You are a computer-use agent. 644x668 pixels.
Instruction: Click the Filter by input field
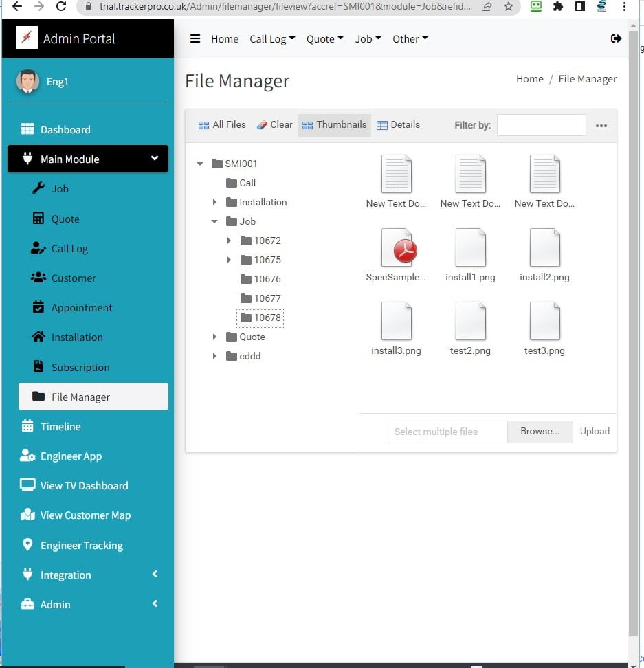(x=541, y=125)
